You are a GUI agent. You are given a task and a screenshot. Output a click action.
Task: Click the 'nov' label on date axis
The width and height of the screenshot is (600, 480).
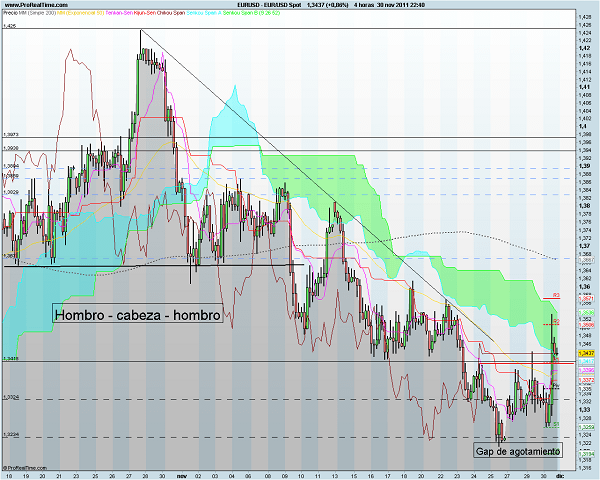click(181, 476)
